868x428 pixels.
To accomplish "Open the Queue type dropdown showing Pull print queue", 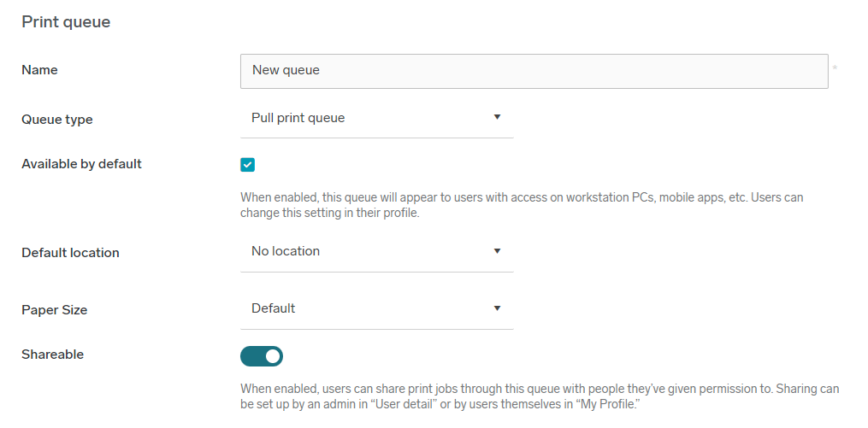I will point(368,118).
